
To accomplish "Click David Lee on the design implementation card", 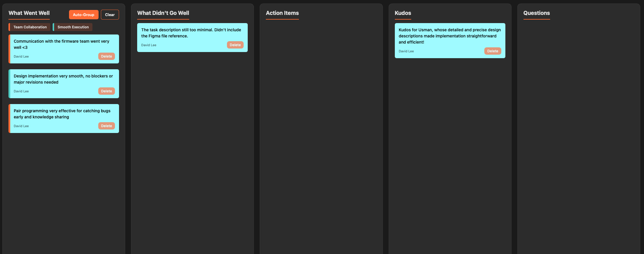I will (x=21, y=91).
